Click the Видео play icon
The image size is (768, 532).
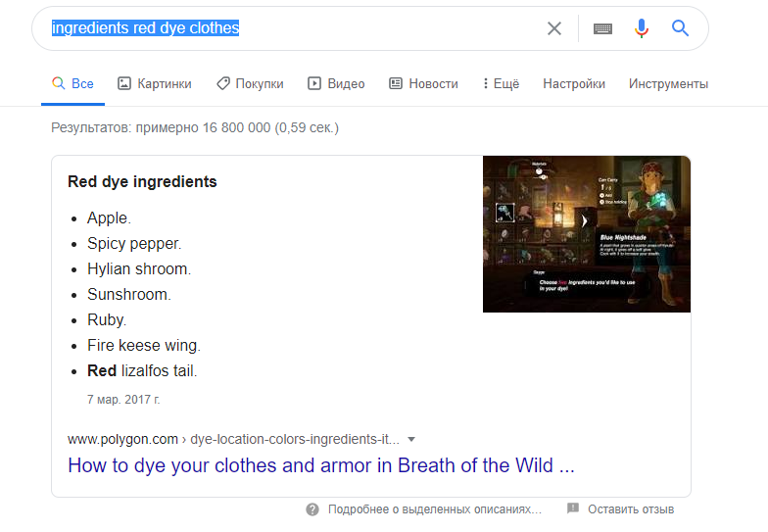click(313, 83)
